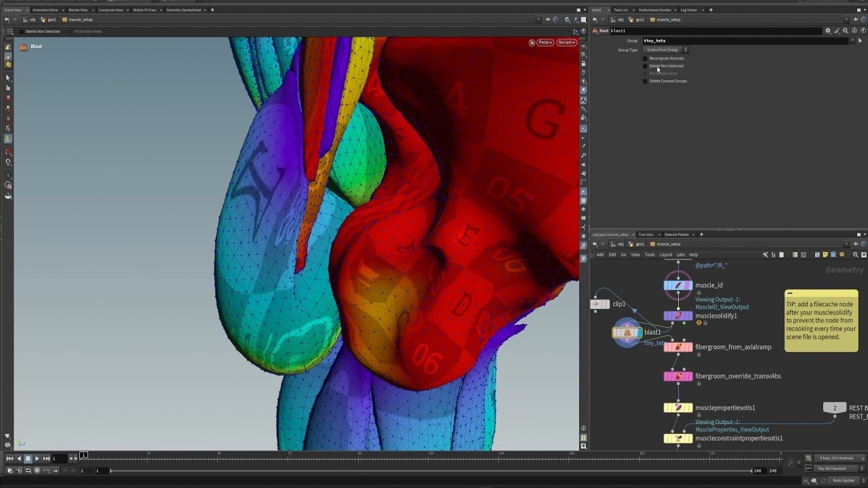The width and height of the screenshot is (868, 488).
Task: Click the wrench tools icon in network toolbar
Action: tap(765, 255)
